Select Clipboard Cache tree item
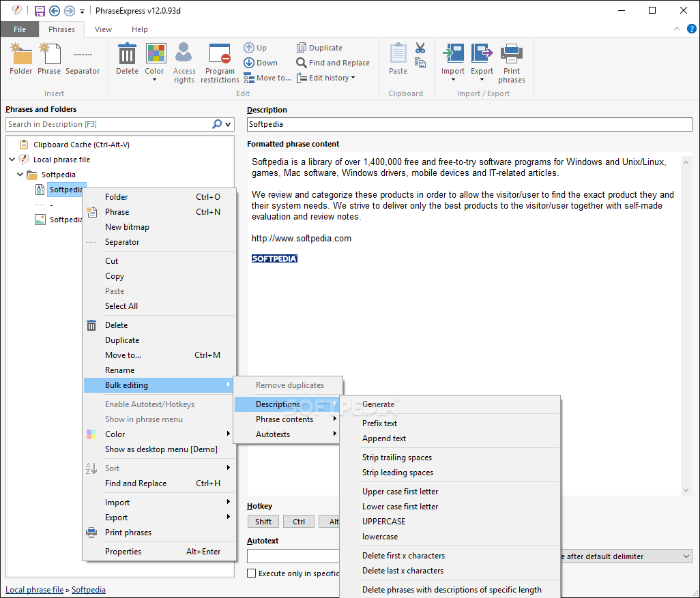Screen dimensions: 700x598 (74, 145)
